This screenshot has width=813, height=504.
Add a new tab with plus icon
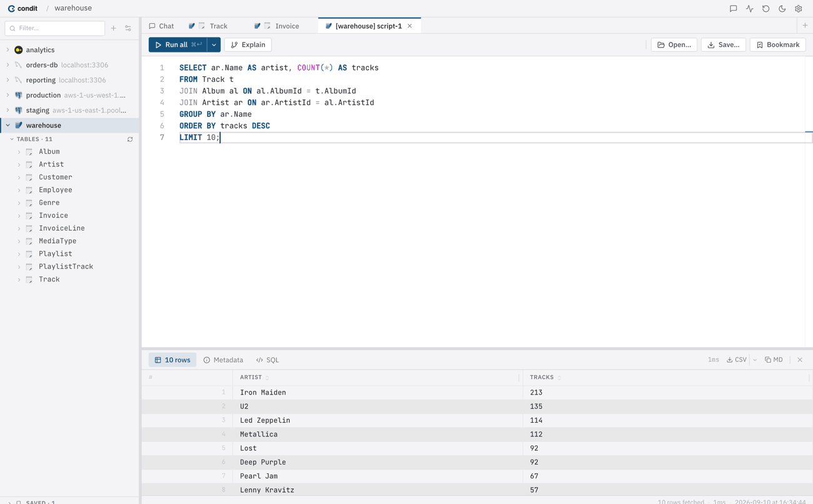(805, 26)
